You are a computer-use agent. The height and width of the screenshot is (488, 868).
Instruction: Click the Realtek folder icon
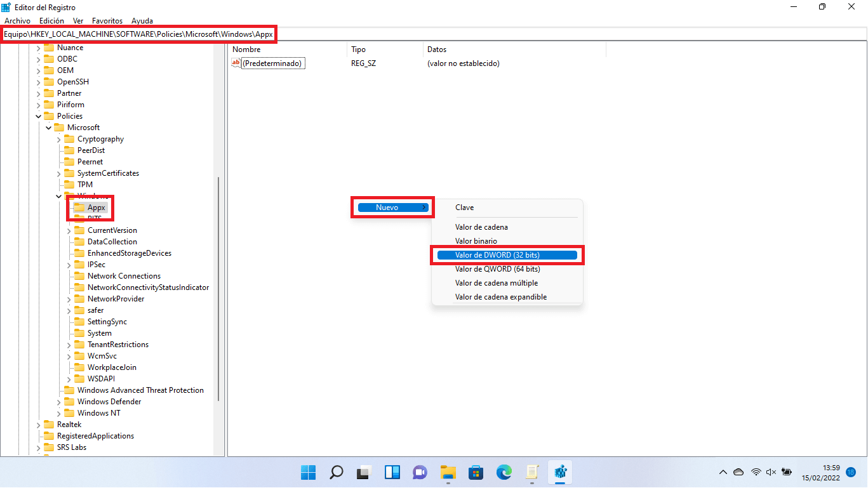pyautogui.click(x=49, y=425)
